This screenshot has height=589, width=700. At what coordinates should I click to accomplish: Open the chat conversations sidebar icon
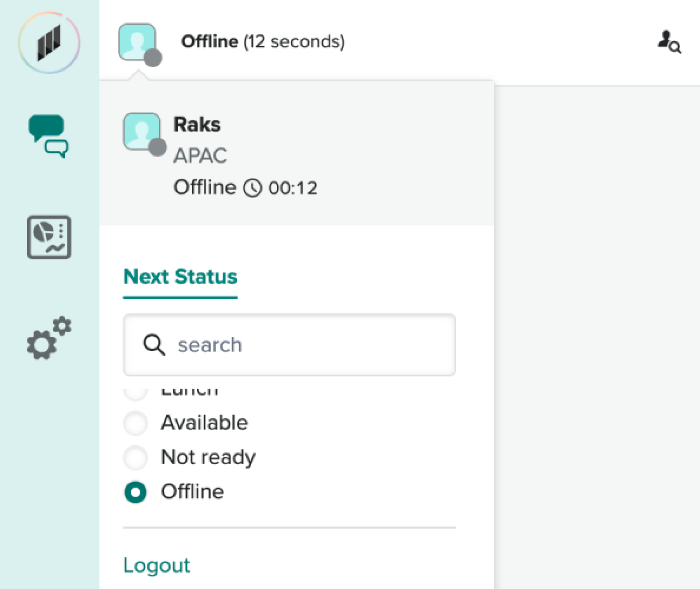click(49, 135)
